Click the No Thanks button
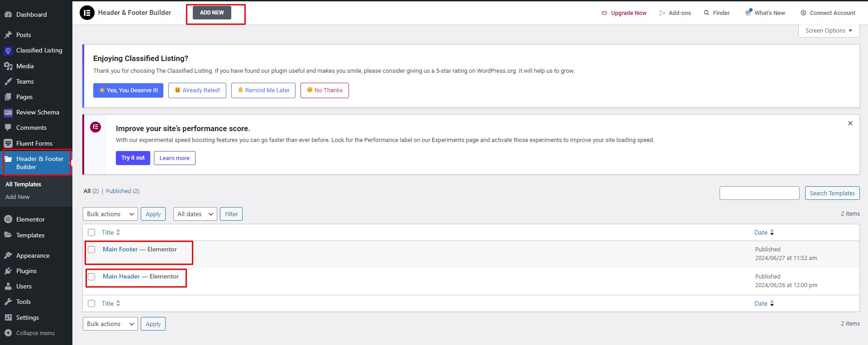The height and width of the screenshot is (345, 868). [324, 90]
